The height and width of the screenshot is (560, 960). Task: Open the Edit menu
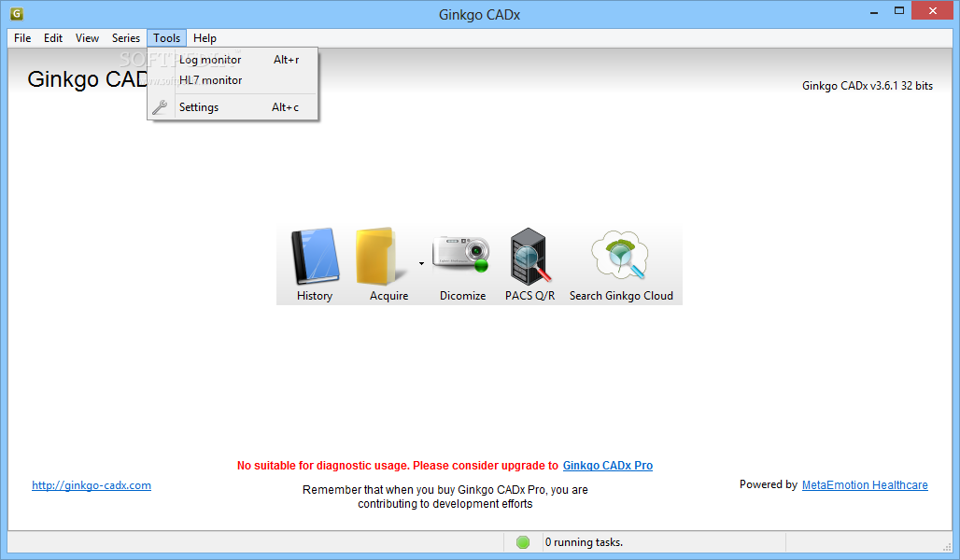pos(53,38)
